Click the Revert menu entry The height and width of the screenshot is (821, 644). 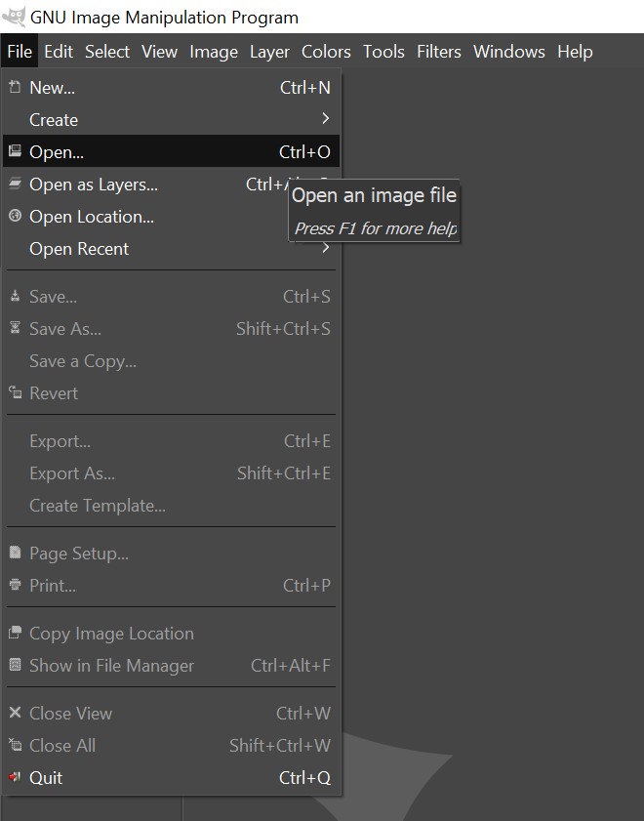click(171, 392)
